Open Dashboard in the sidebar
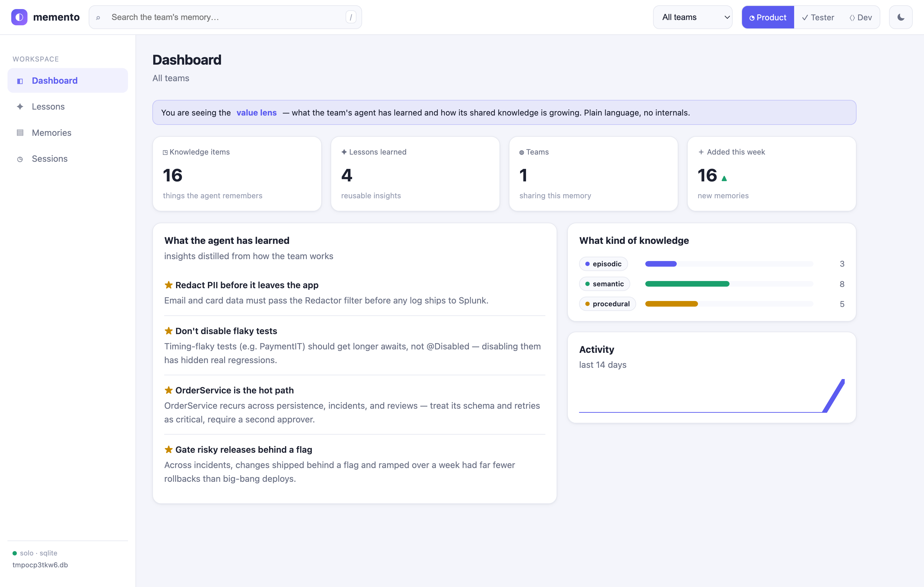Image resolution: width=924 pixels, height=587 pixels. pyautogui.click(x=67, y=81)
